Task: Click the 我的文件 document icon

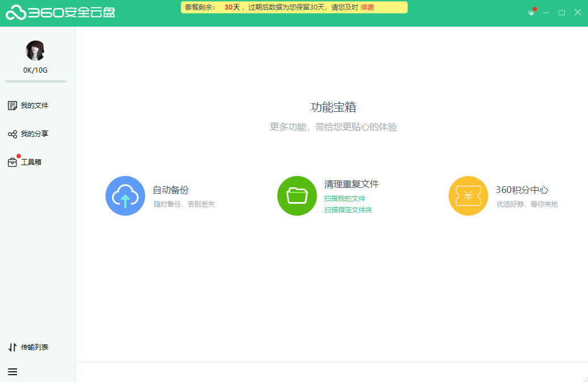Action: (x=12, y=106)
